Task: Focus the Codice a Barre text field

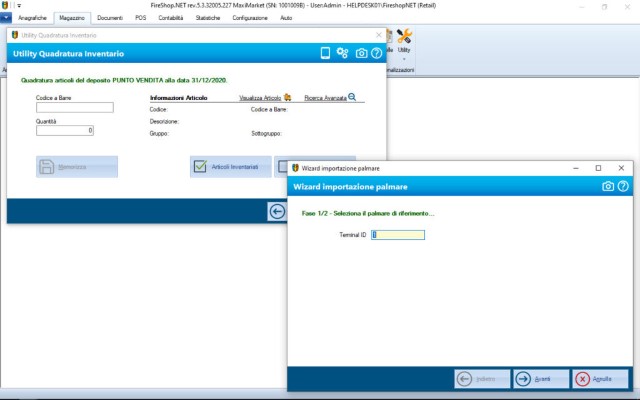Action: (75, 107)
